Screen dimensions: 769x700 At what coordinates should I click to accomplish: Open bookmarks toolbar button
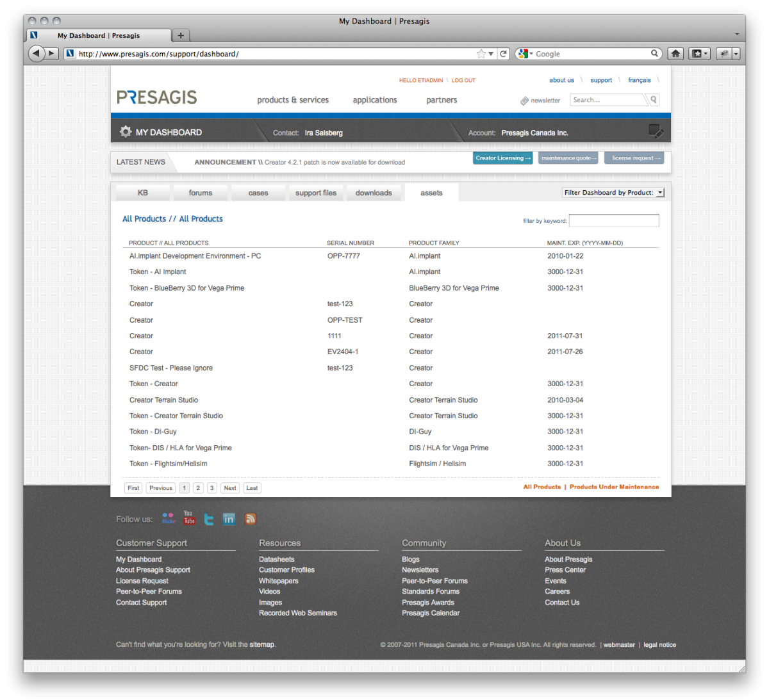699,54
